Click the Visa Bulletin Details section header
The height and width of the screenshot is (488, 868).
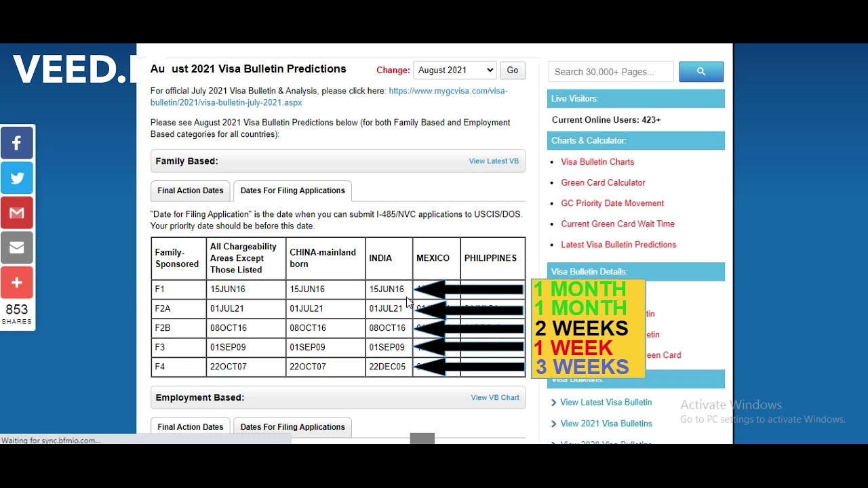[636, 272]
